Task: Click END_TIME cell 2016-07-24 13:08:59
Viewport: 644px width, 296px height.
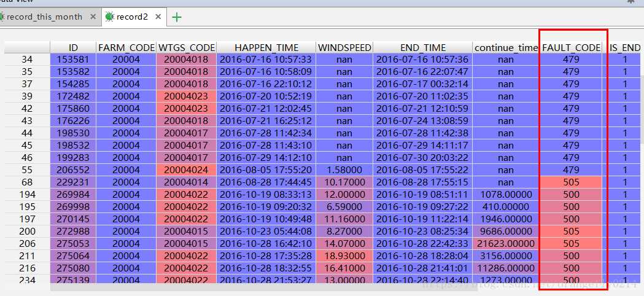Action: [x=422, y=121]
